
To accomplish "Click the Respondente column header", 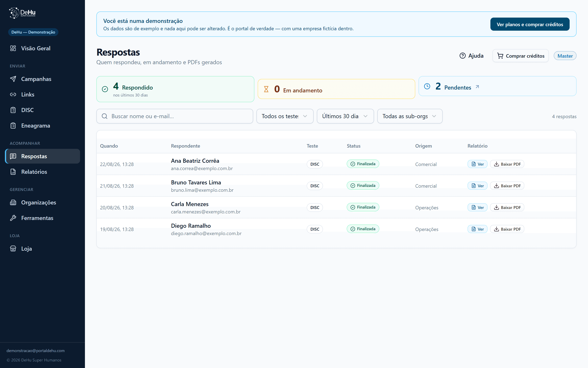I will click(186, 146).
